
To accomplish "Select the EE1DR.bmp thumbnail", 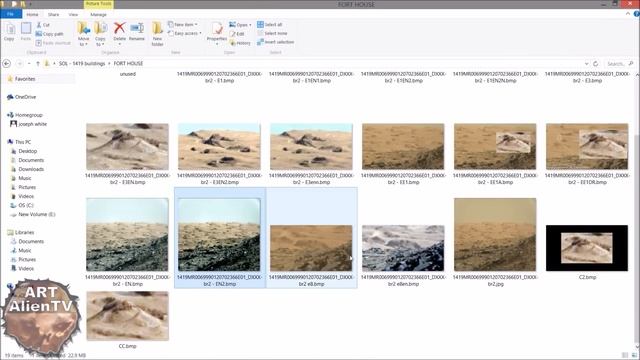I will coord(587,147).
